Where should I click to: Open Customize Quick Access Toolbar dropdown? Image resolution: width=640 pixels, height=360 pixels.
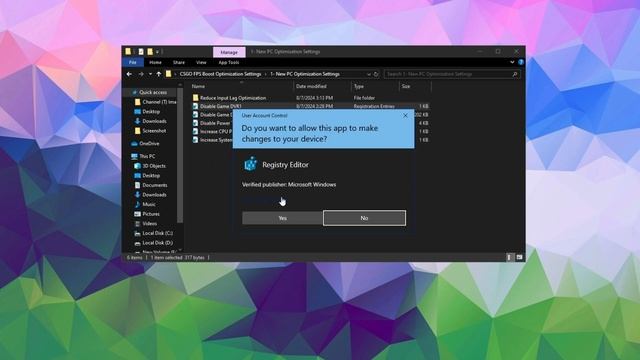(157, 52)
